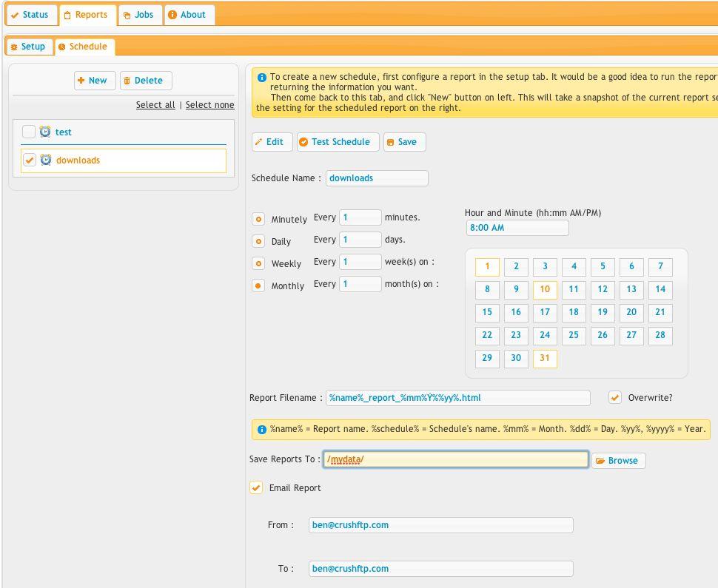718x588 pixels.
Task: Create a New schedule
Action: click(x=95, y=81)
